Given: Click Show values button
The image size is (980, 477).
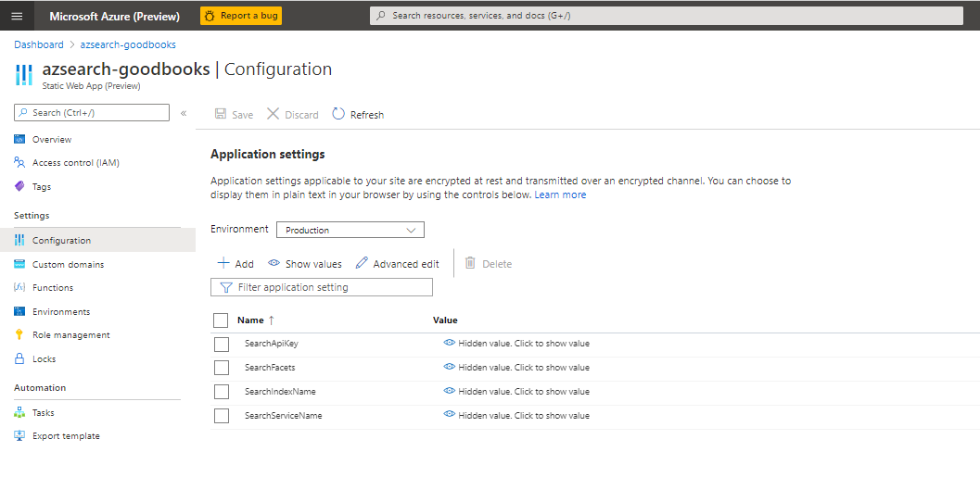Looking at the screenshot, I should (305, 263).
